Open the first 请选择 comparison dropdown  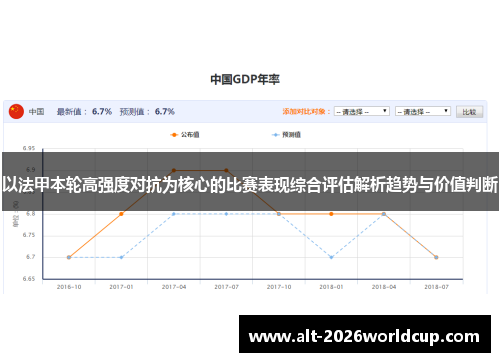[x=362, y=111]
